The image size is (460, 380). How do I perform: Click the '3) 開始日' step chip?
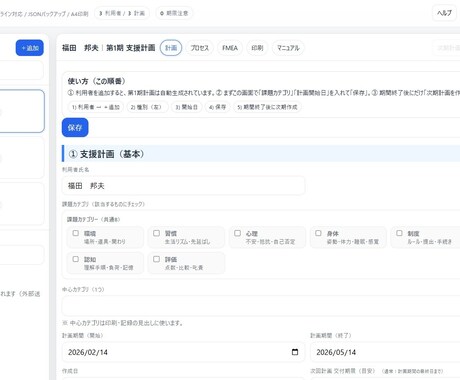click(187, 107)
